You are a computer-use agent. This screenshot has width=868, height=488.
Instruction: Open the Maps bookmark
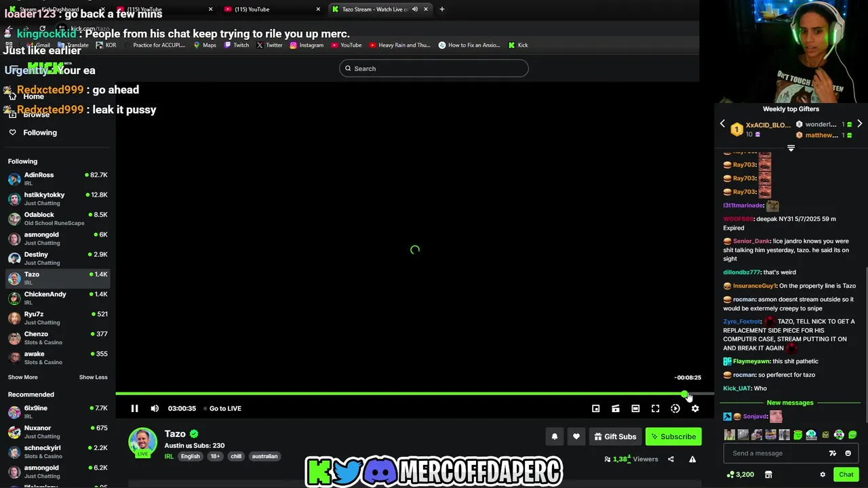pyautogui.click(x=205, y=45)
